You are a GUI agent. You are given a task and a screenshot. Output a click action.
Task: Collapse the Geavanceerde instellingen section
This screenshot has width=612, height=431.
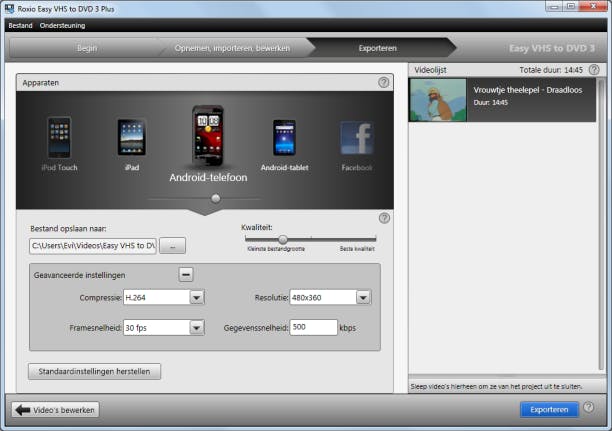click(x=186, y=274)
